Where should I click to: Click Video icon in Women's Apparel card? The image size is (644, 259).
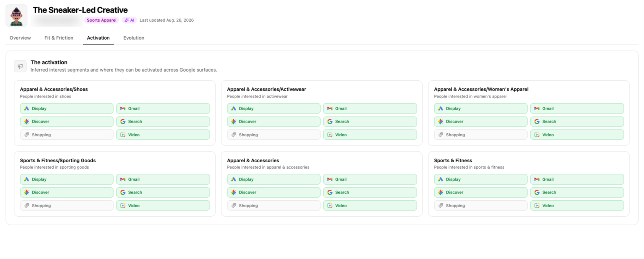537,135
